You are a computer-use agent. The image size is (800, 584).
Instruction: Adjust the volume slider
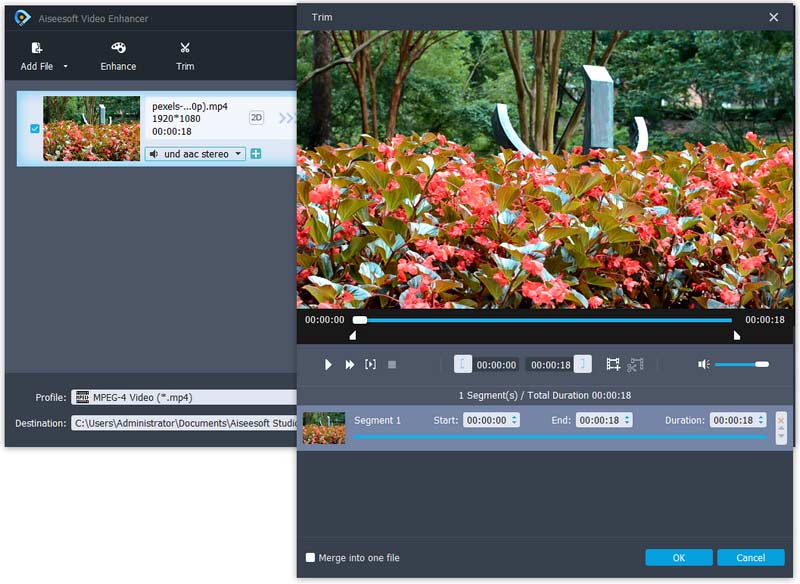741,365
